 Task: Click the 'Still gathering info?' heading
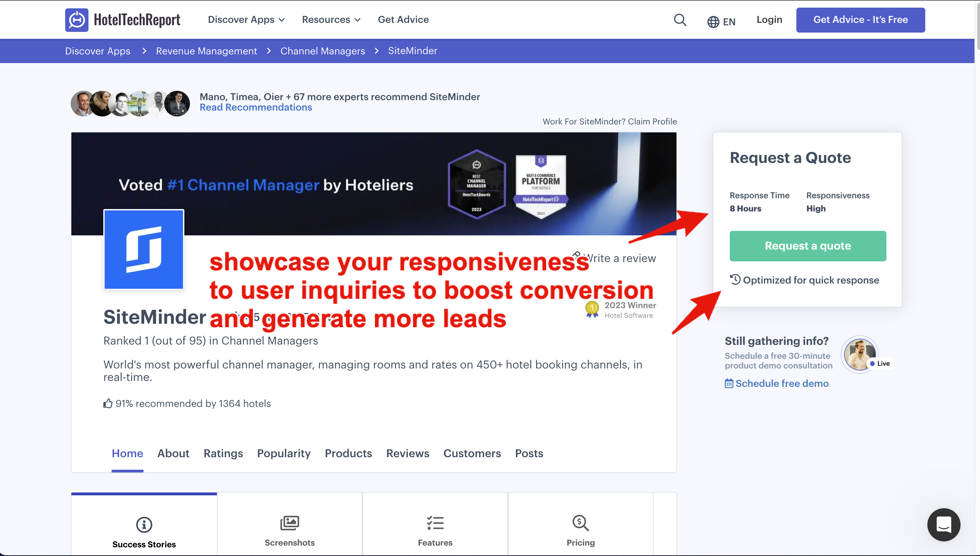(777, 341)
